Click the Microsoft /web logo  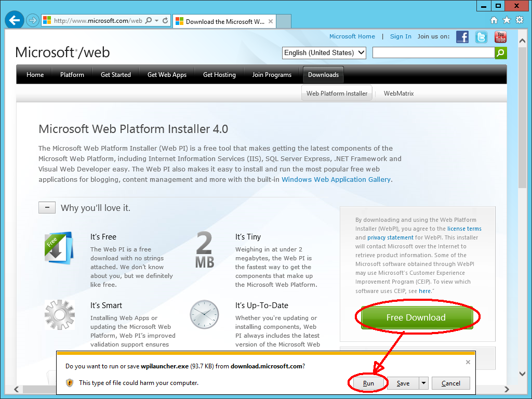point(62,52)
